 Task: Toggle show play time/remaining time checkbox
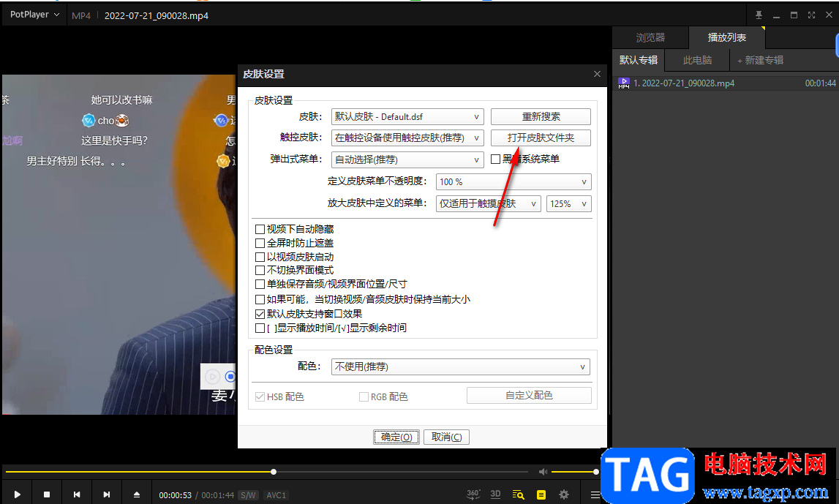pos(260,328)
